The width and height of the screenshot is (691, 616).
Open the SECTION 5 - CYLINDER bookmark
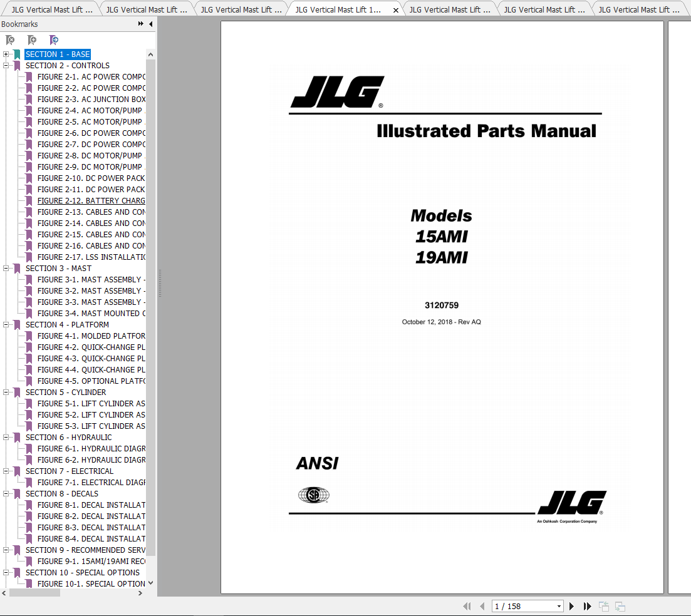[66, 393]
